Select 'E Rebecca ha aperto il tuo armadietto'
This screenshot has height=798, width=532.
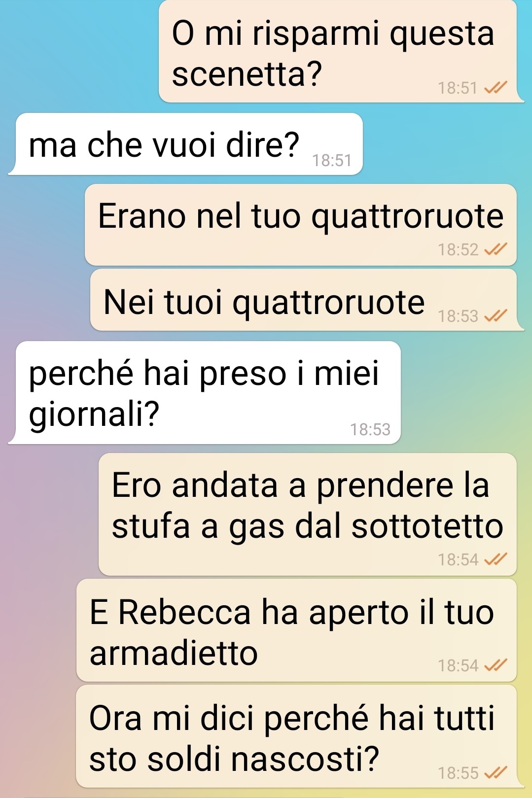pyautogui.click(x=297, y=630)
